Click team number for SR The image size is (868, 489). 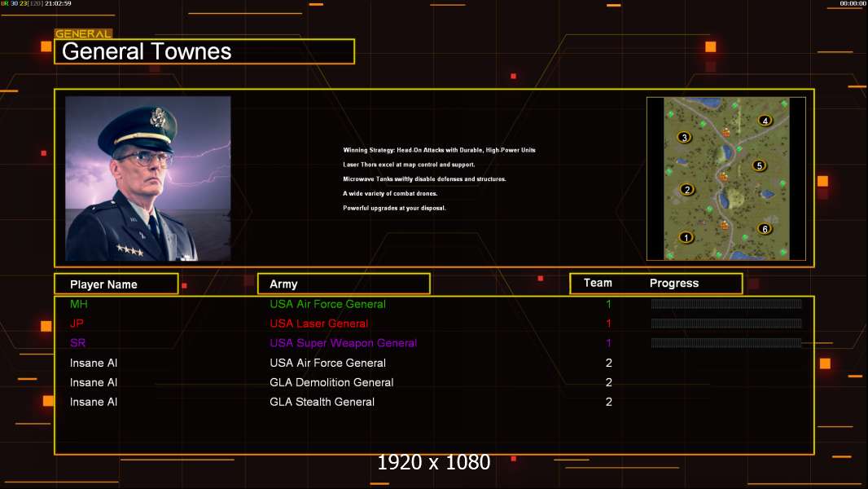(608, 343)
